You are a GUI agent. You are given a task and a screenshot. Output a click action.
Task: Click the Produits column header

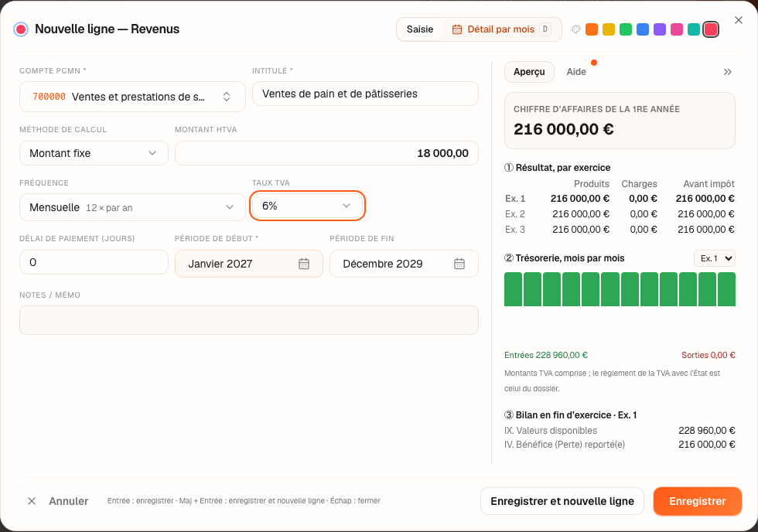[591, 183]
